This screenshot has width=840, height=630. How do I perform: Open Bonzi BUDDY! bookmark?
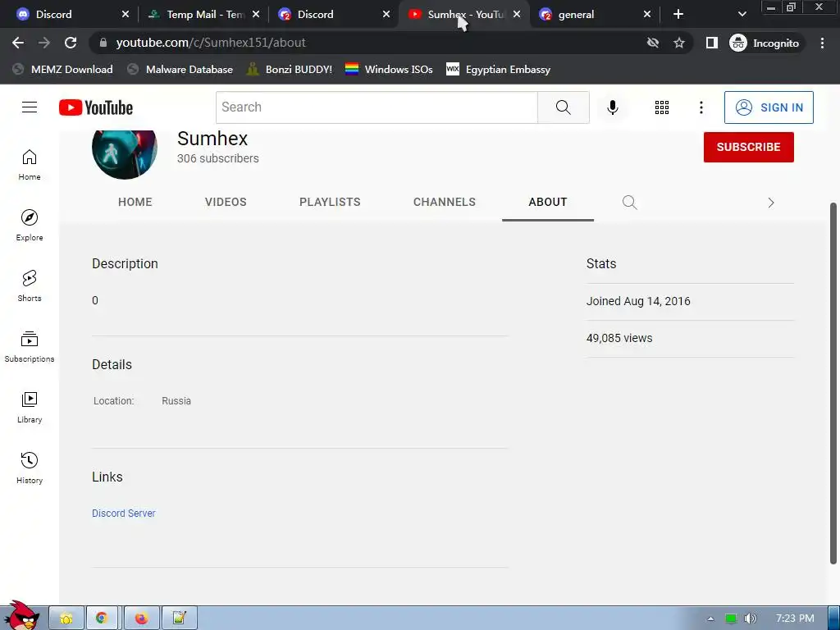pos(290,69)
